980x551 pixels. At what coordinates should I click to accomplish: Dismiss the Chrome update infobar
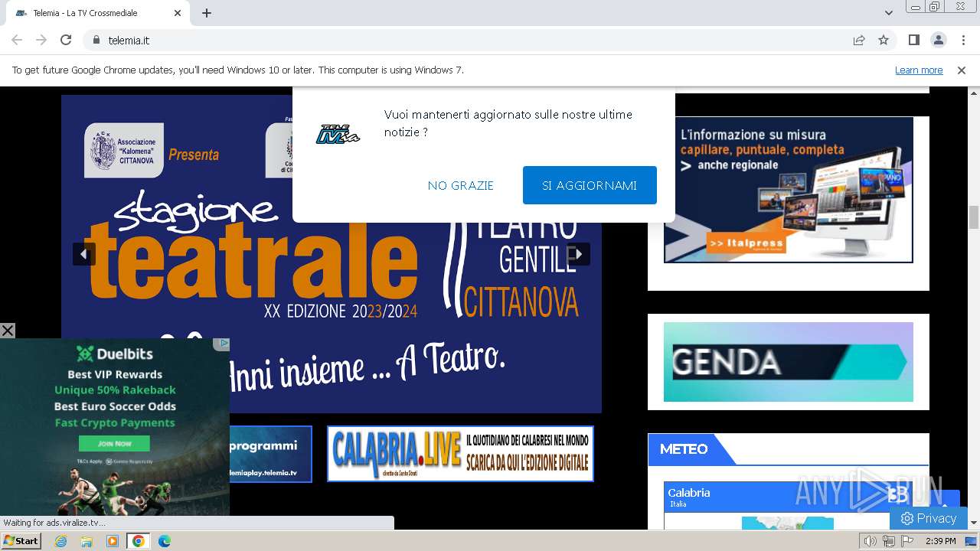(x=962, y=70)
